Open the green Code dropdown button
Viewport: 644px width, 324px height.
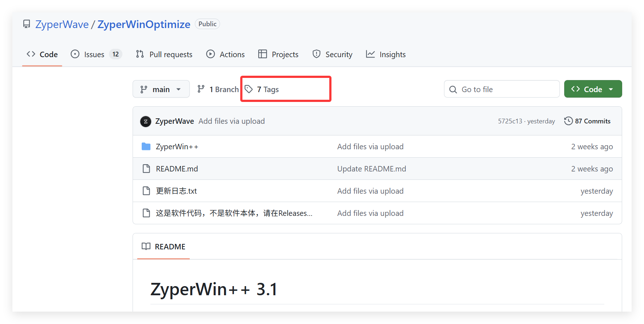tap(593, 89)
